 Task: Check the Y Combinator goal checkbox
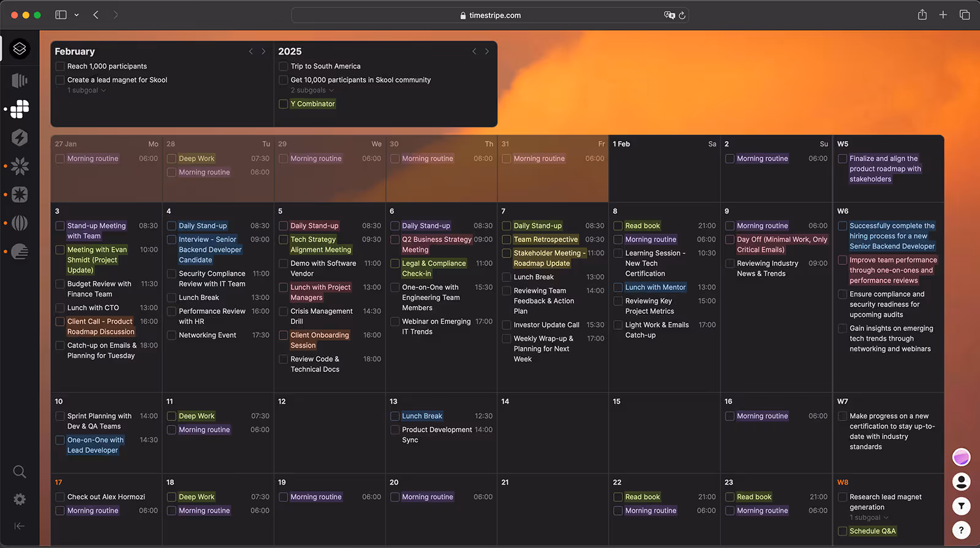[x=284, y=104]
